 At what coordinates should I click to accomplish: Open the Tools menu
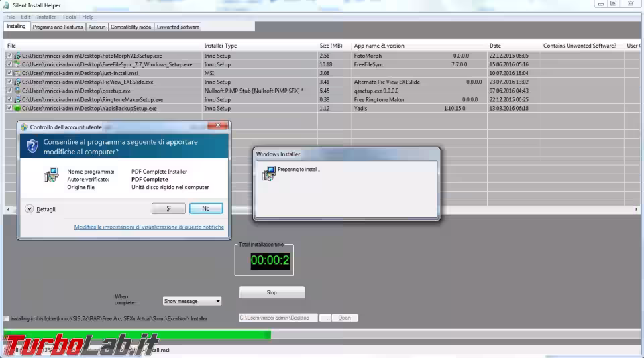click(x=69, y=17)
